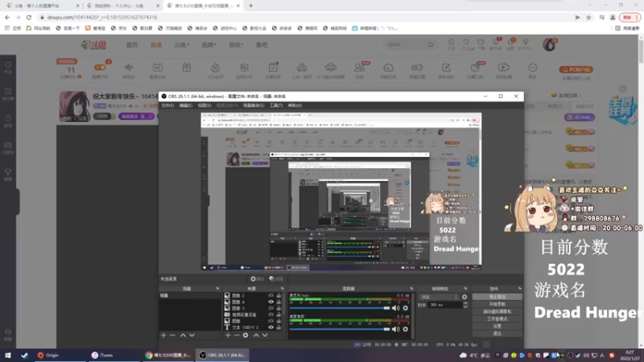Add a new scene in OBS scenes panel
This screenshot has height=362, width=644.
(x=163, y=335)
